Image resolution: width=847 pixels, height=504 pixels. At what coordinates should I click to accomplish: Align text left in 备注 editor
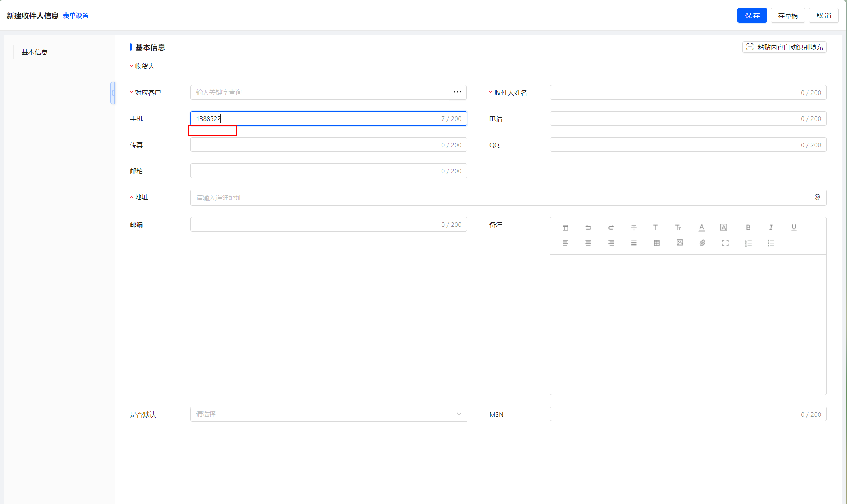(x=565, y=243)
